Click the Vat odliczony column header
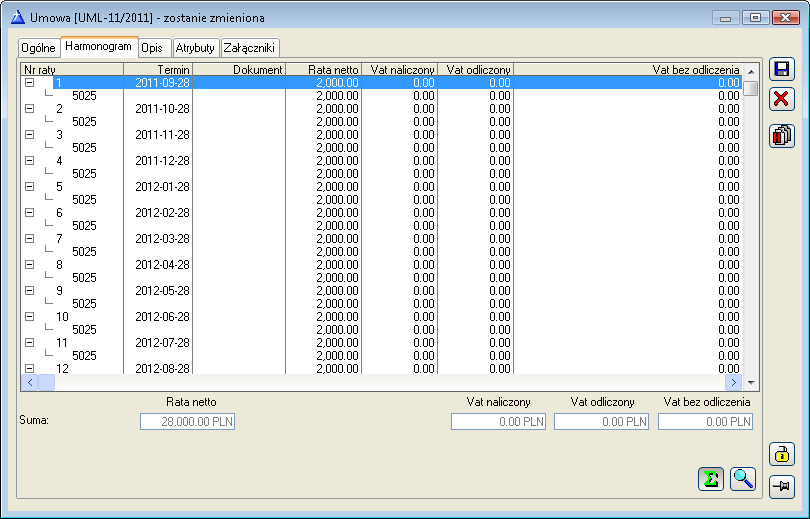This screenshot has width=810, height=519. (475, 69)
